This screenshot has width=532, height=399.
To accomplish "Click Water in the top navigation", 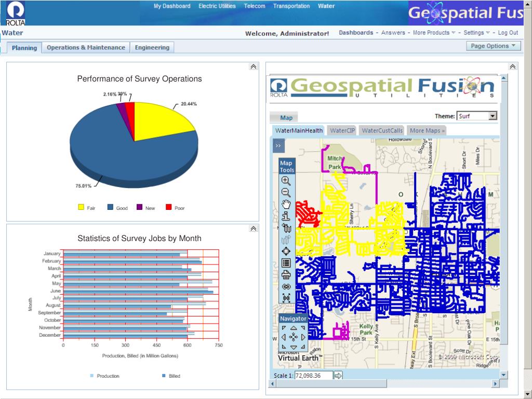I will [x=326, y=6].
